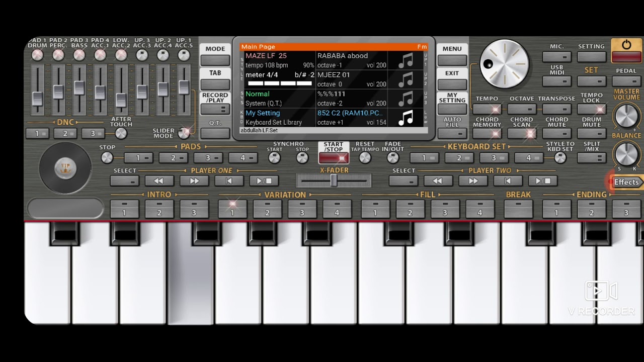The height and width of the screenshot is (362, 644).
Task: Tap the UP1 music note icon
Action: tap(406, 60)
